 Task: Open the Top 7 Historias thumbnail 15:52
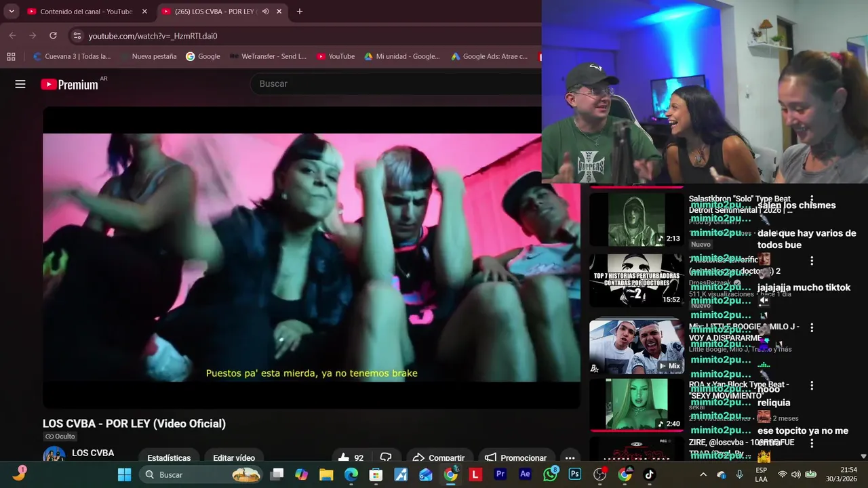(636, 280)
